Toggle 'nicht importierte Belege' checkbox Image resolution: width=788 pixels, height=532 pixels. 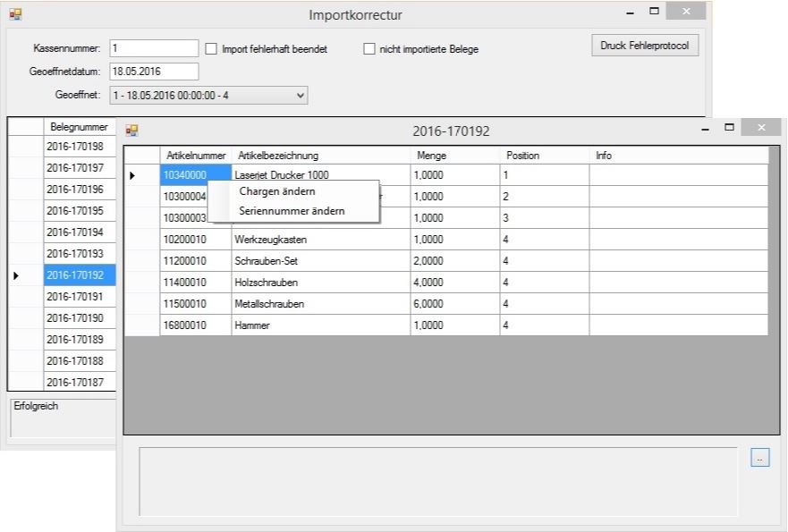point(369,49)
